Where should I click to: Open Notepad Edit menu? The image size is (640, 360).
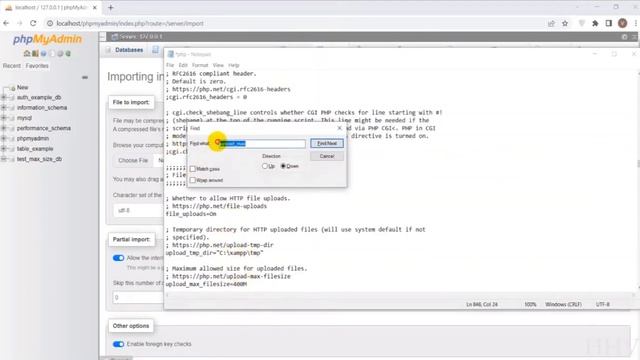pos(183,65)
